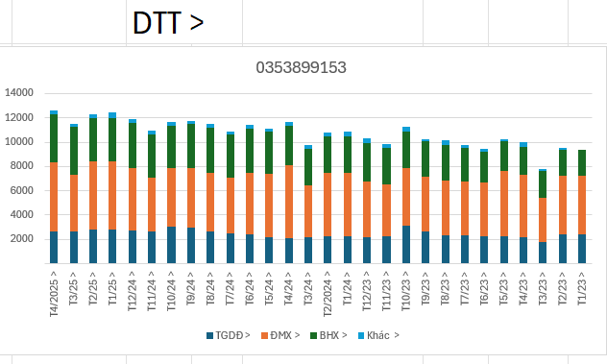Click the T9/23 axis label
The height and width of the screenshot is (364, 607).
point(425,288)
